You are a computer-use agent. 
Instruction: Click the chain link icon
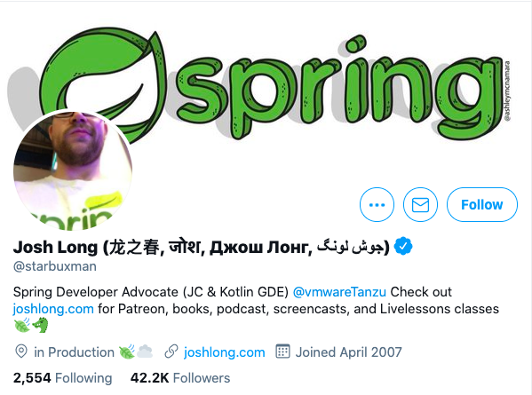pyautogui.click(x=171, y=352)
